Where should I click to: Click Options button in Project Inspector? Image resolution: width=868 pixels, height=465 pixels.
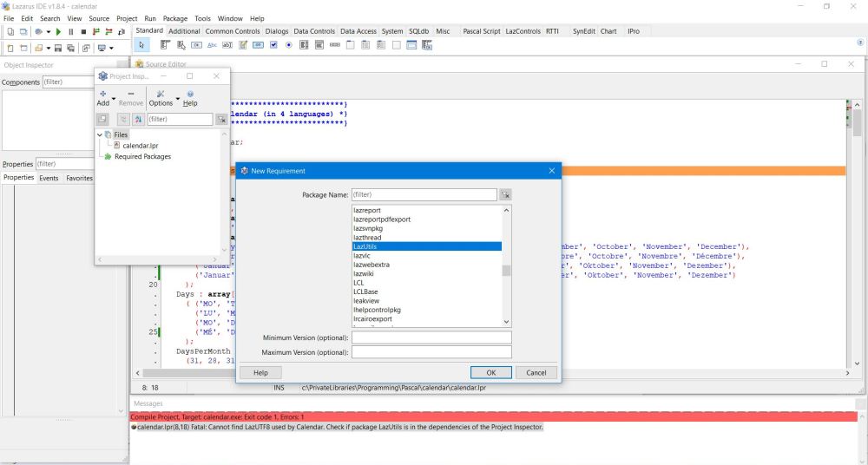[161, 99]
